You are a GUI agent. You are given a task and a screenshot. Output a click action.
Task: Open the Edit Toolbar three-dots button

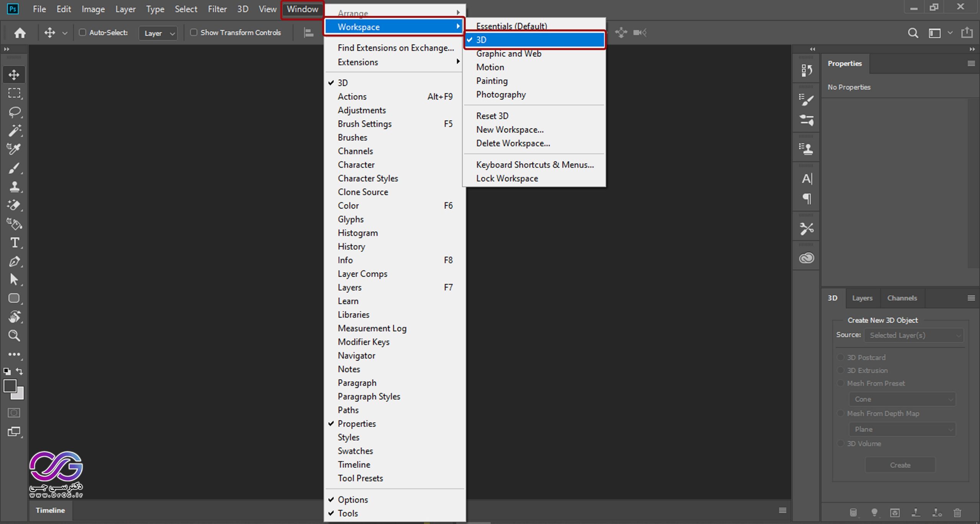pyautogui.click(x=14, y=354)
